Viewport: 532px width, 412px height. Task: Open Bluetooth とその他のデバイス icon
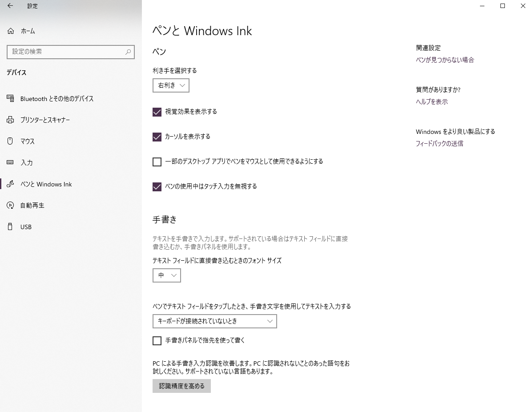(11, 99)
